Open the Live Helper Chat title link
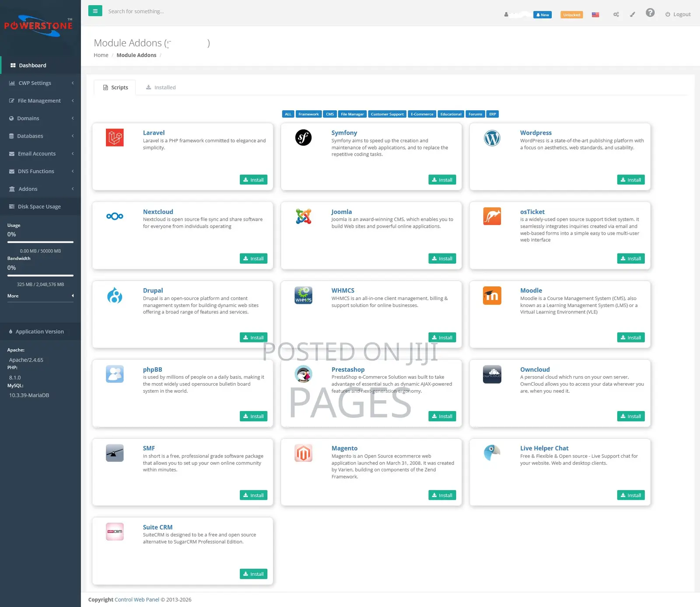This screenshot has height=607, width=700. click(544, 448)
